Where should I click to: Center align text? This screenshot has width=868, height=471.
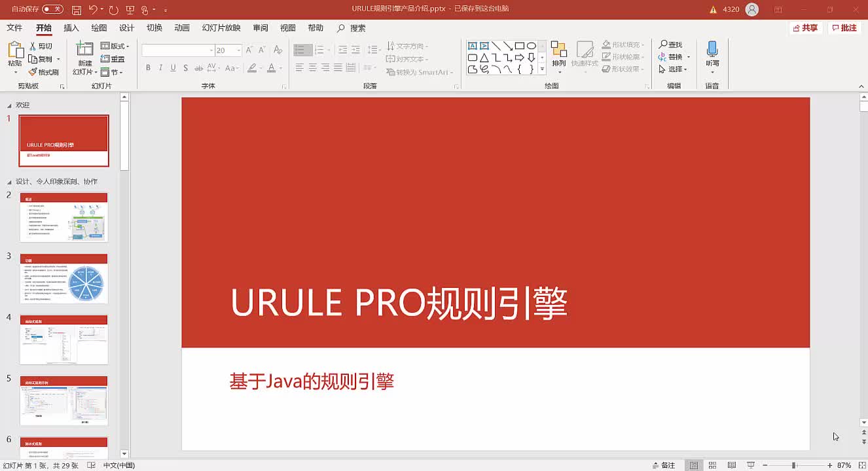point(313,67)
